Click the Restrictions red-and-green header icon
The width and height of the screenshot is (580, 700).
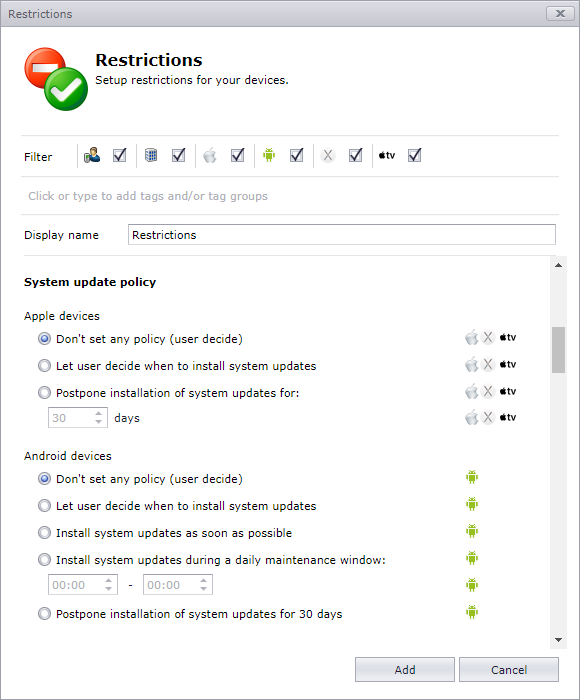point(56,79)
